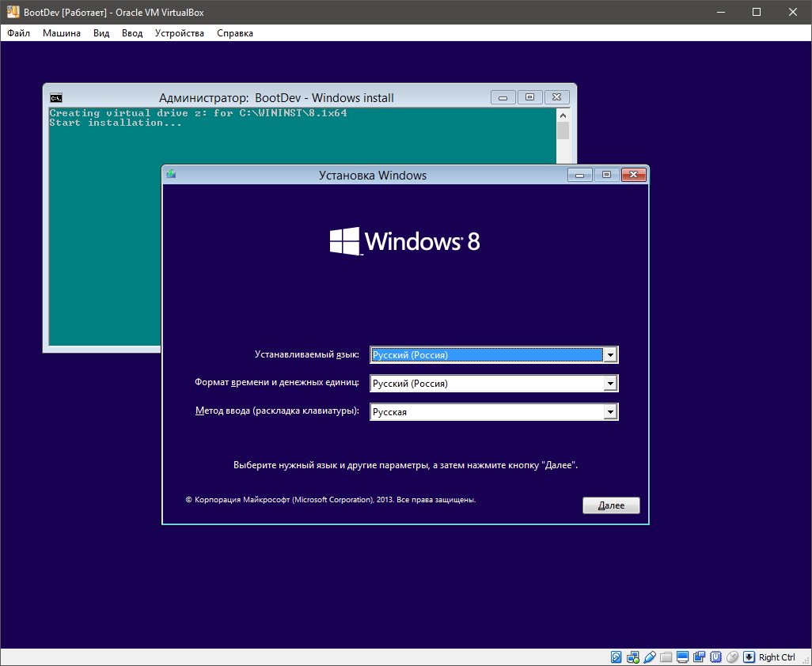This screenshot has height=666, width=812.
Task: Click the VirtualBox app icon in title bar
Action: [x=13, y=12]
